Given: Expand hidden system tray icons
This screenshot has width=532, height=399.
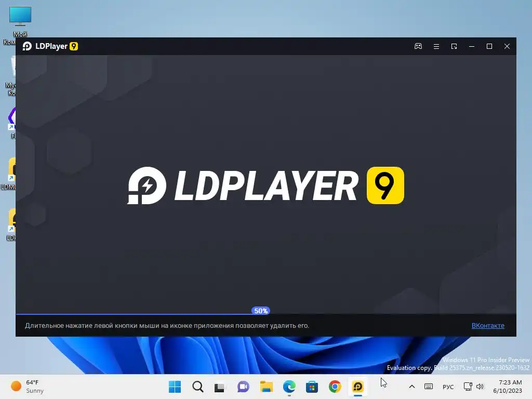Looking at the screenshot, I should point(411,387).
